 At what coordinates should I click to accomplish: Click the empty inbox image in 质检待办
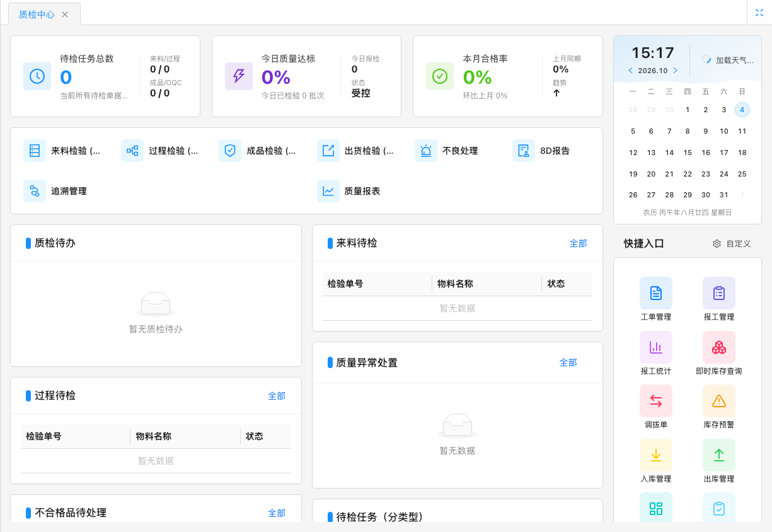(156, 304)
